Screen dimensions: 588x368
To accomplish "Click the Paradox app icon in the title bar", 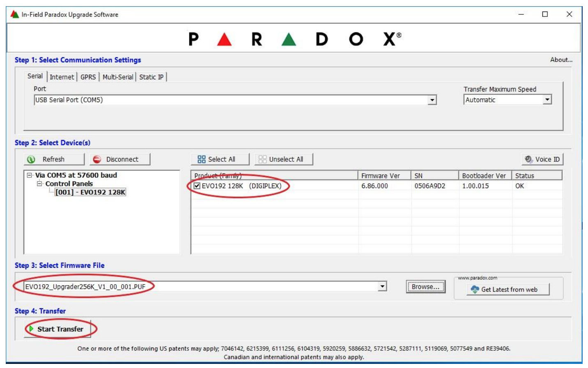I will (x=15, y=14).
